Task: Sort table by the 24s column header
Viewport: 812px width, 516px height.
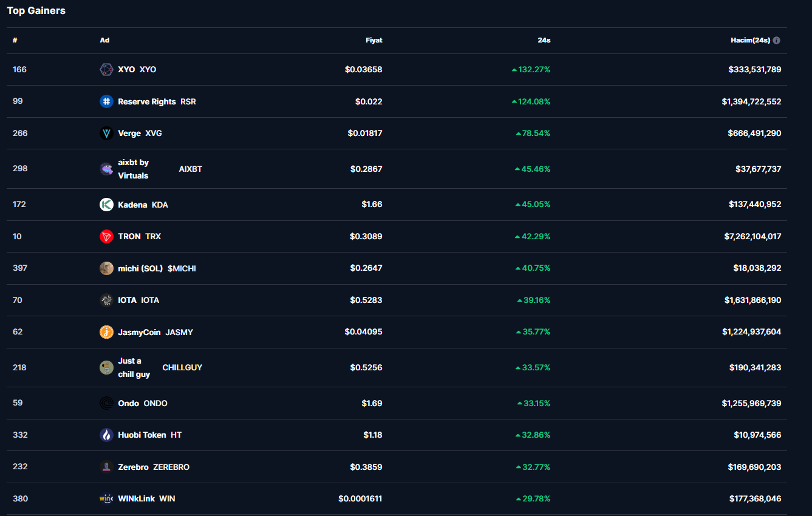Action: [x=544, y=41]
